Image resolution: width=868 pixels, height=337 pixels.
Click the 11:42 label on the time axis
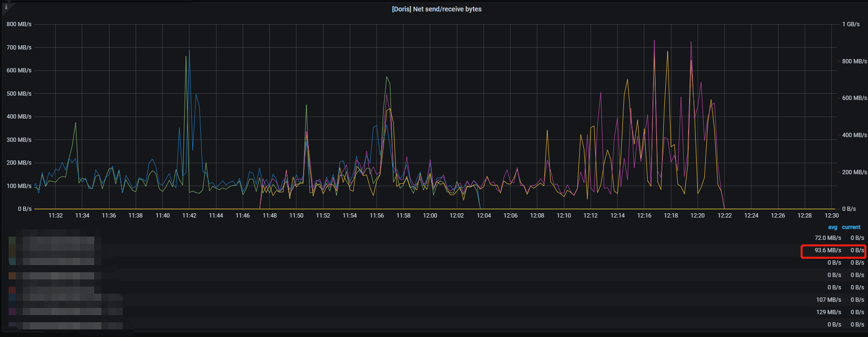[189, 216]
